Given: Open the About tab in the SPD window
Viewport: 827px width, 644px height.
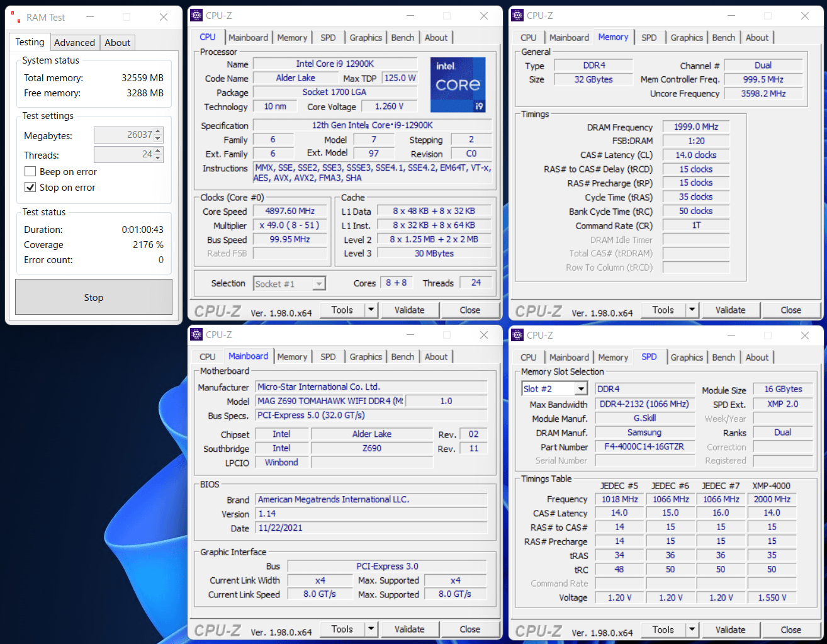Looking at the screenshot, I should tap(757, 358).
